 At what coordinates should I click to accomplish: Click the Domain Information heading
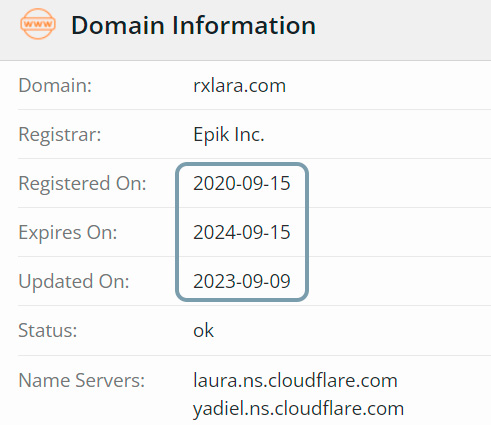coord(193,25)
